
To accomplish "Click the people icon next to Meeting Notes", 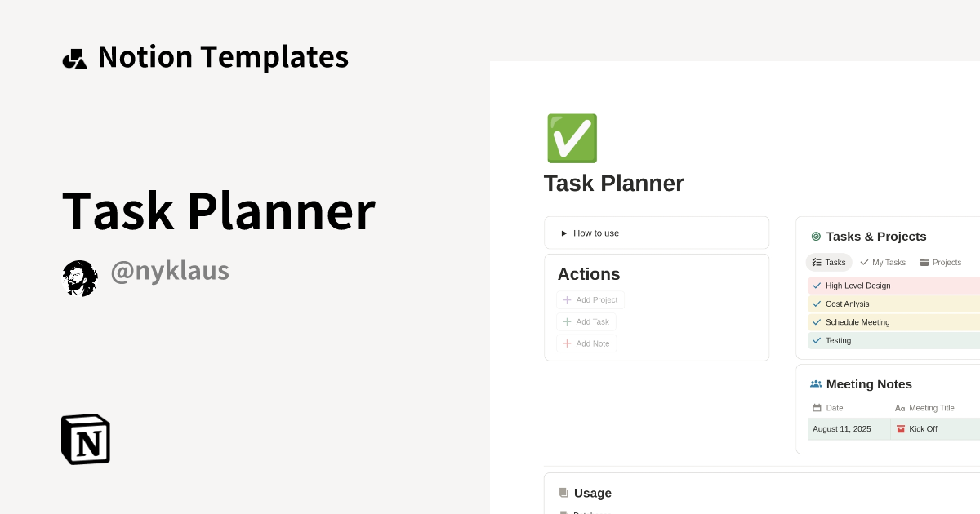I will [816, 383].
